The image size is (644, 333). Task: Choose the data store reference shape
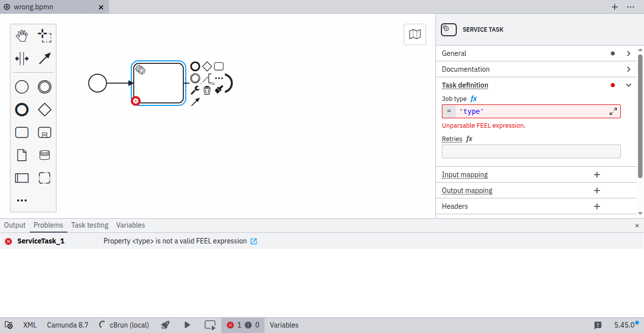coord(45,155)
